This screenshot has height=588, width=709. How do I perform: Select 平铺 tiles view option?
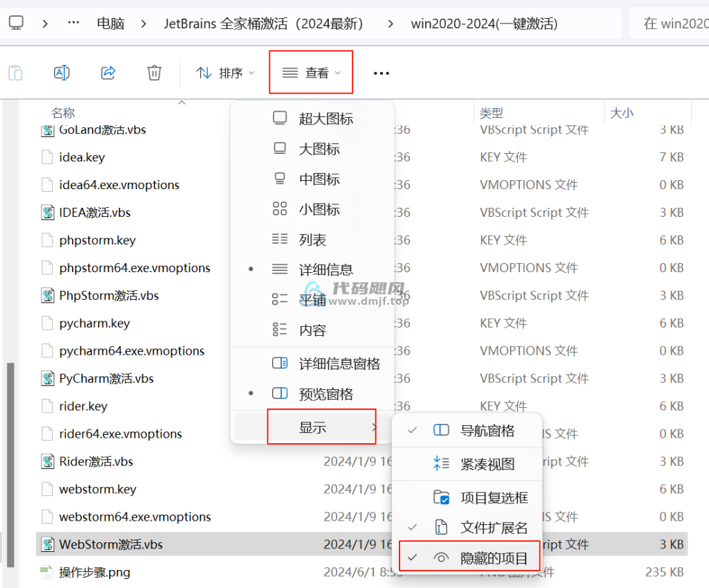tap(312, 299)
